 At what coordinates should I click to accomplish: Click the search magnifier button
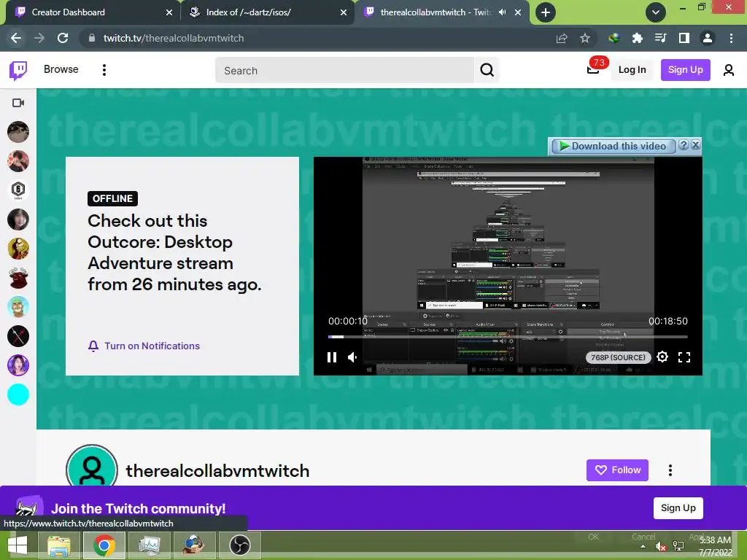coord(487,71)
